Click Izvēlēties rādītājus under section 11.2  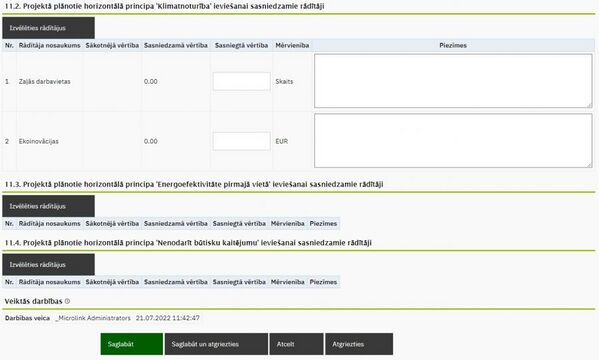49,28
